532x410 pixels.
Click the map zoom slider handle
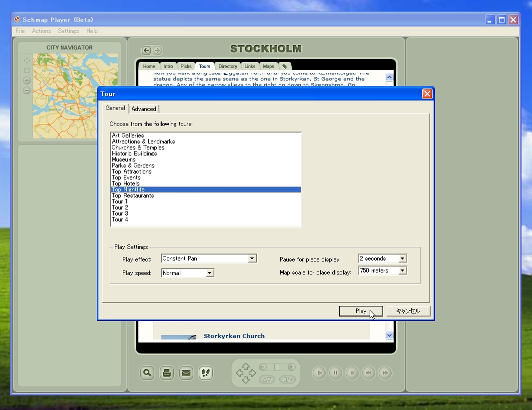tap(277, 367)
